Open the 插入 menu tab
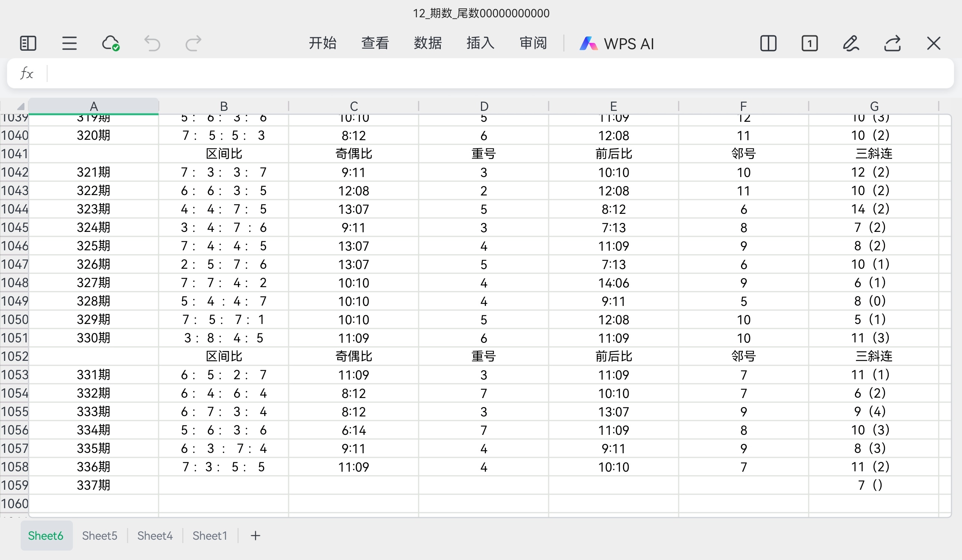962x560 pixels. tap(481, 44)
